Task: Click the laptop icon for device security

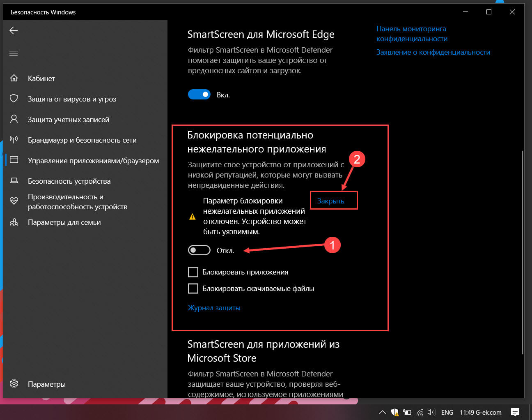Action: [x=14, y=181]
